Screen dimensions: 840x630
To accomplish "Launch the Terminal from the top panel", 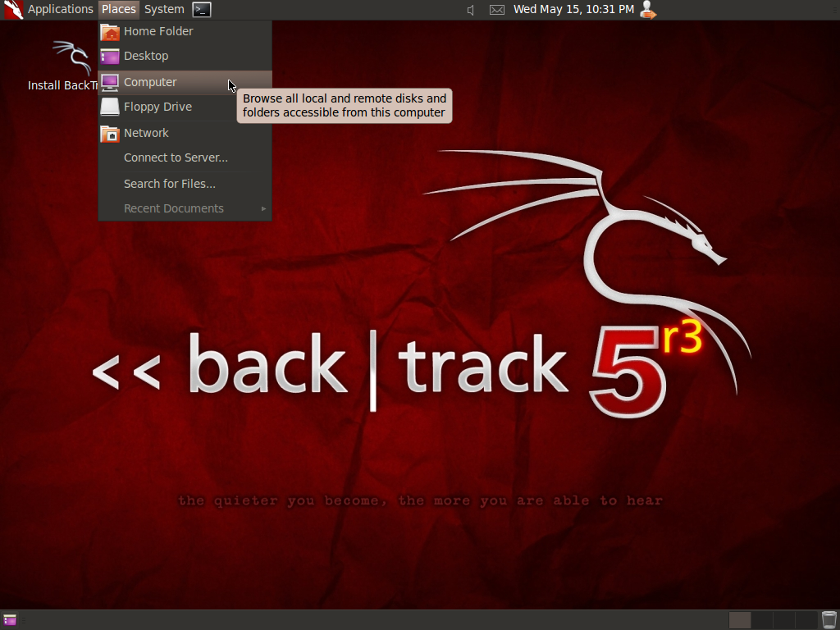I will [x=202, y=9].
